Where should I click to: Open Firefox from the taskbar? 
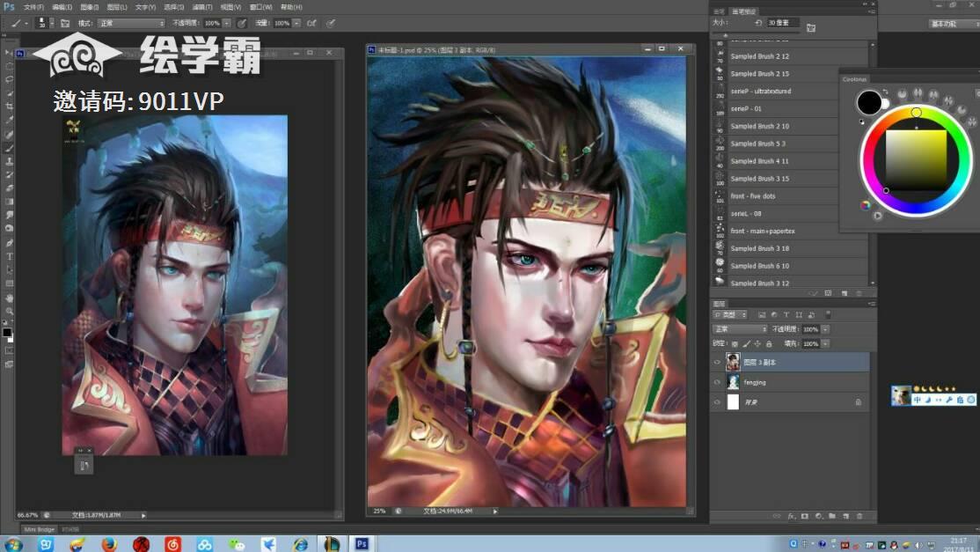click(x=109, y=544)
